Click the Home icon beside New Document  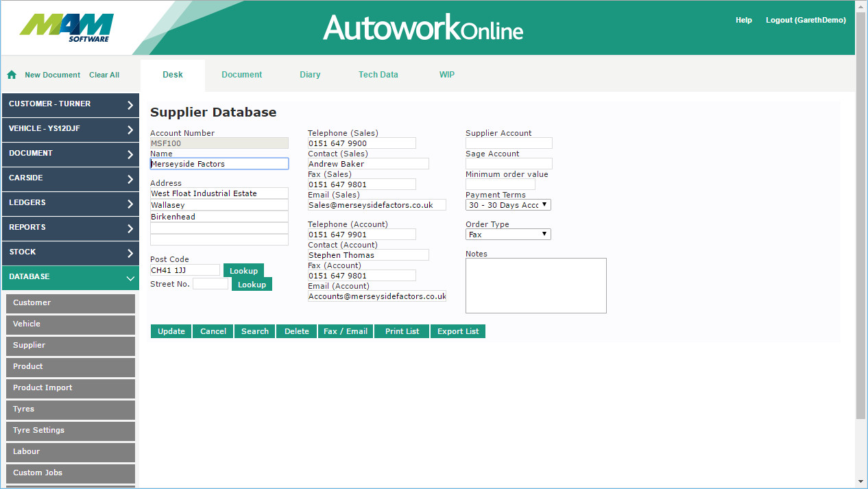point(12,75)
